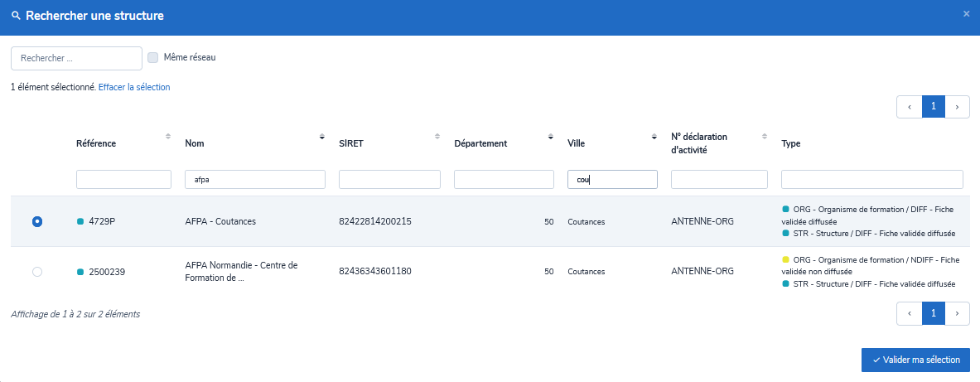The width and height of the screenshot is (980, 382).
Task: Focus the Rechercher search box
Action: coord(77,58)
